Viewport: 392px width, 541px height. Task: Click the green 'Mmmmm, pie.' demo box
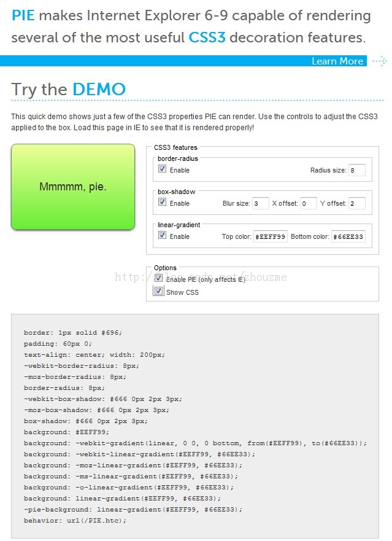click(x=73, y=187)
